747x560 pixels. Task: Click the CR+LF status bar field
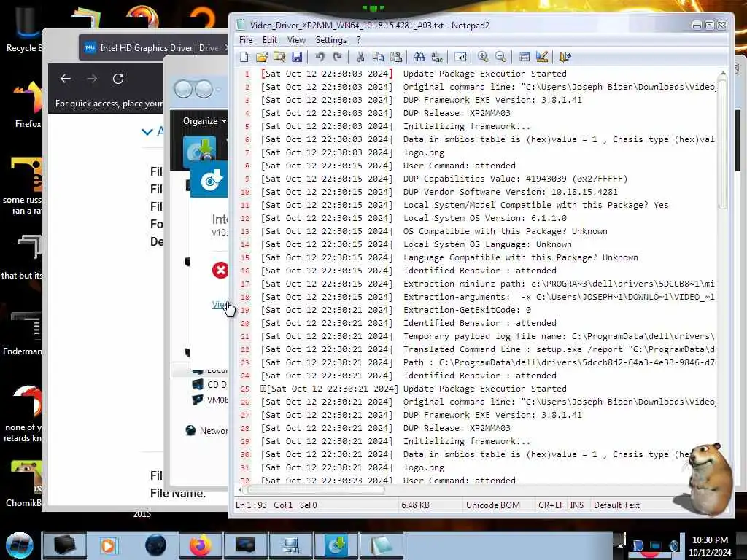pos(551,505)
